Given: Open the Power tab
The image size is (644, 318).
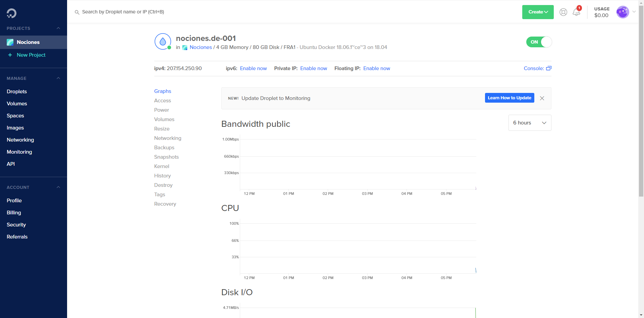Looking at the screenshot, I should point(161,110).
